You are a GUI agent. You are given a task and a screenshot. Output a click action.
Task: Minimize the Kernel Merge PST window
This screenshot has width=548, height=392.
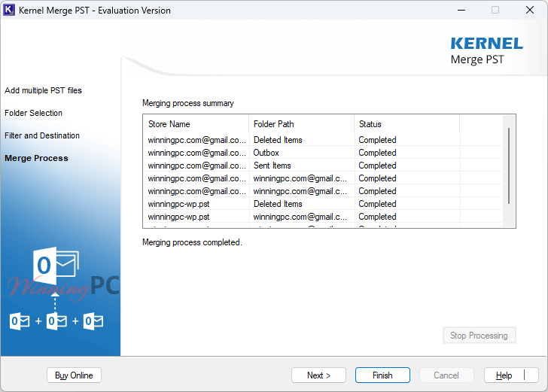(461, 10)
